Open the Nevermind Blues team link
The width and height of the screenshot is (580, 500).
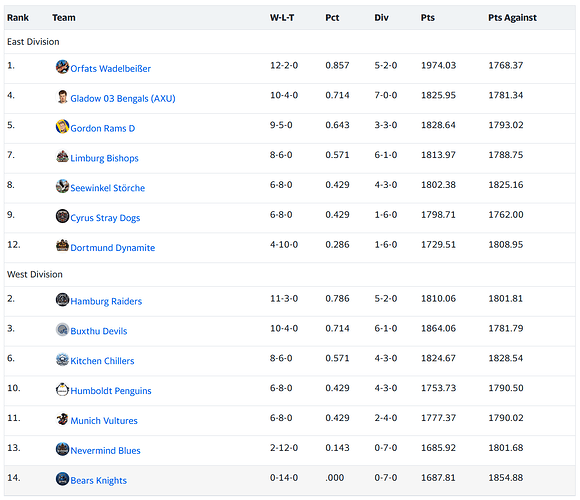(105, 450)
